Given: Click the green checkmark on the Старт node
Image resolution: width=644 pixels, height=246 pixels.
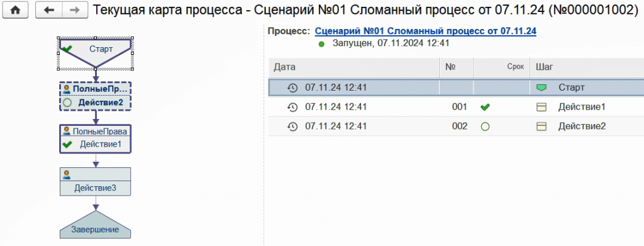Looking at the screenshot, I should [67, 49].
